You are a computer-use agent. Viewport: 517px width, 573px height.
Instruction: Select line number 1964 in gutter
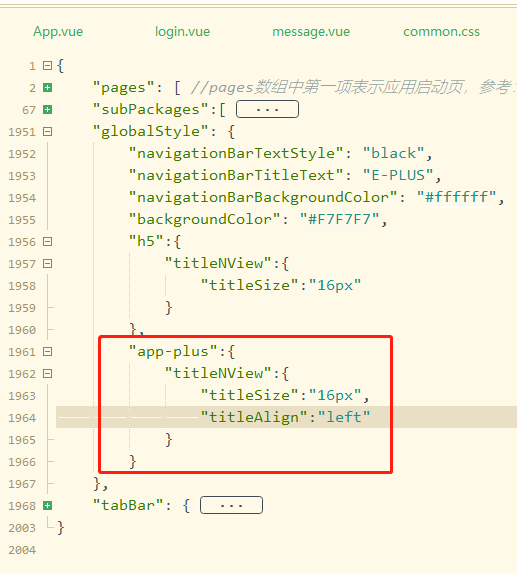[22, 418]
